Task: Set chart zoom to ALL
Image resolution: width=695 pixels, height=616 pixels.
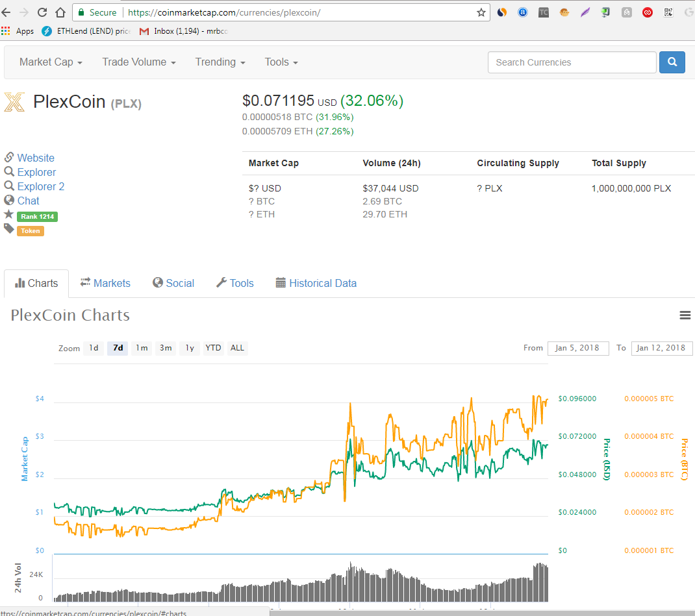Action: (237, 348)
